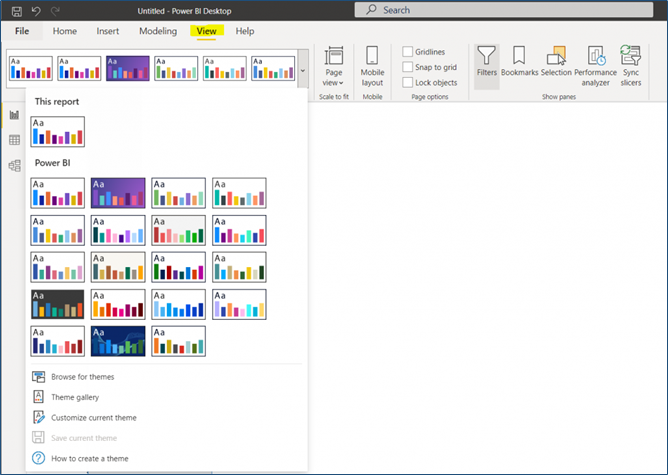Apply the dark gray background theme
Image resolution: width=668 pixels, height=475 pixels.
coord(58,304)
